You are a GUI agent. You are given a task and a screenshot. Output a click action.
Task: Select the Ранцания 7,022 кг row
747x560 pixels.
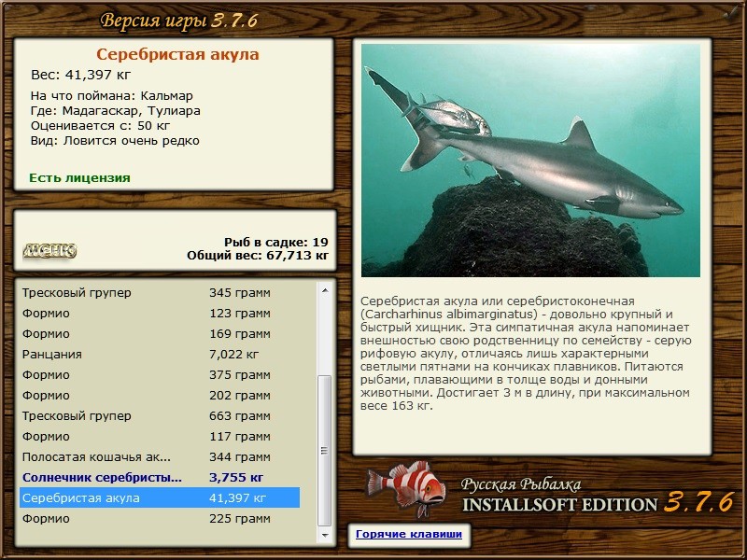(x=160, y=355)
